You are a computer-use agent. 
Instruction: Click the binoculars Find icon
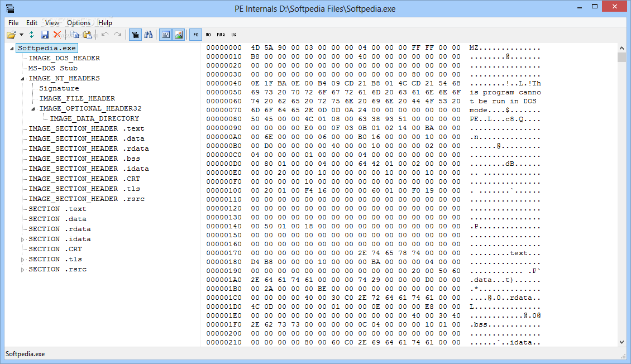tap(148, 35)
